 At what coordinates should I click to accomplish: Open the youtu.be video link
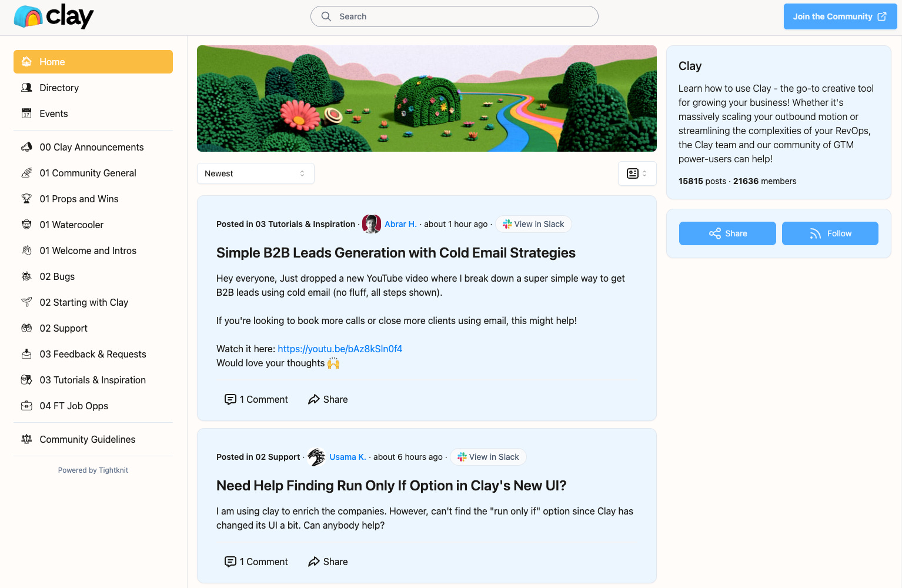coord(340,349)
